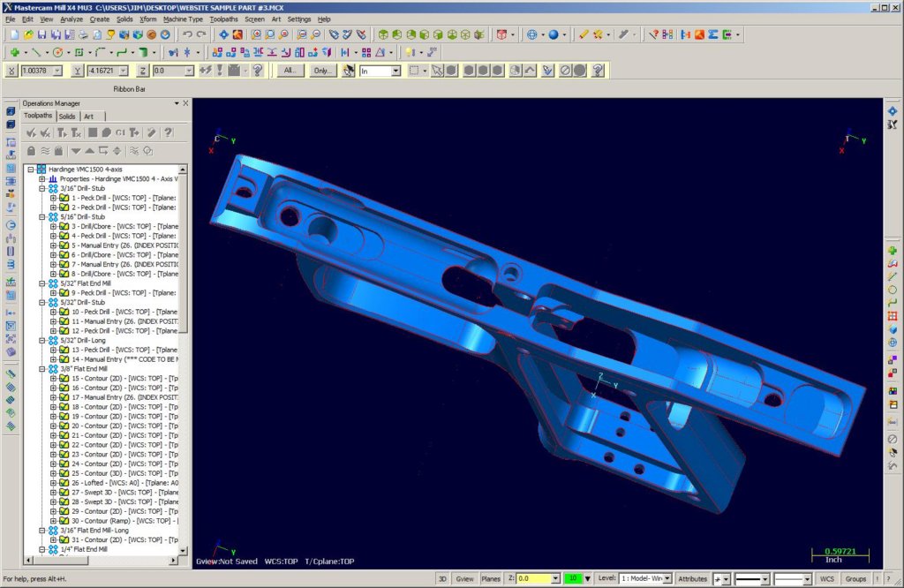This screenshot has width=904, height=588.
Task: Open the Toolpaths menu
Action: click(x=223, y=19)
